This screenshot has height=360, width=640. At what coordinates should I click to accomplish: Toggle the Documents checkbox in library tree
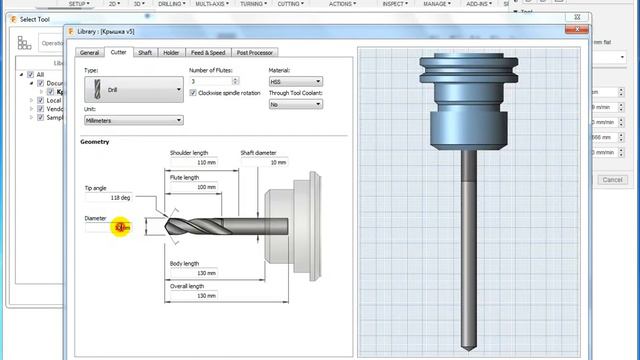[40, 83]
